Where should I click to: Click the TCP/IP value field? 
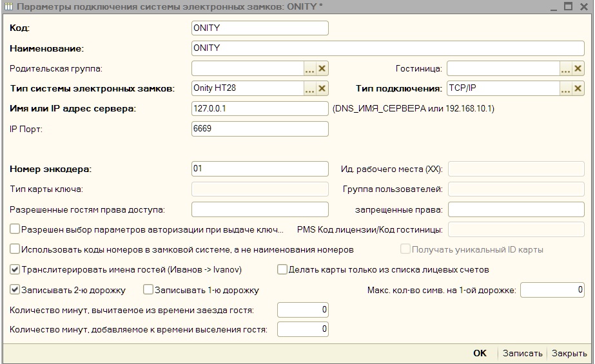pyautogui.click(x=503, y=88)
